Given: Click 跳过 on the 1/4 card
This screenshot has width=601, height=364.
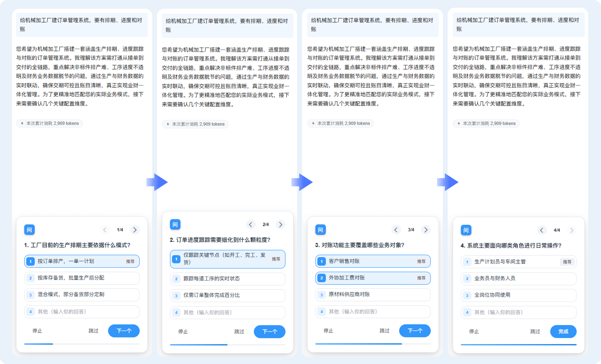Looking at the screenshot, I should coord(93,331).
